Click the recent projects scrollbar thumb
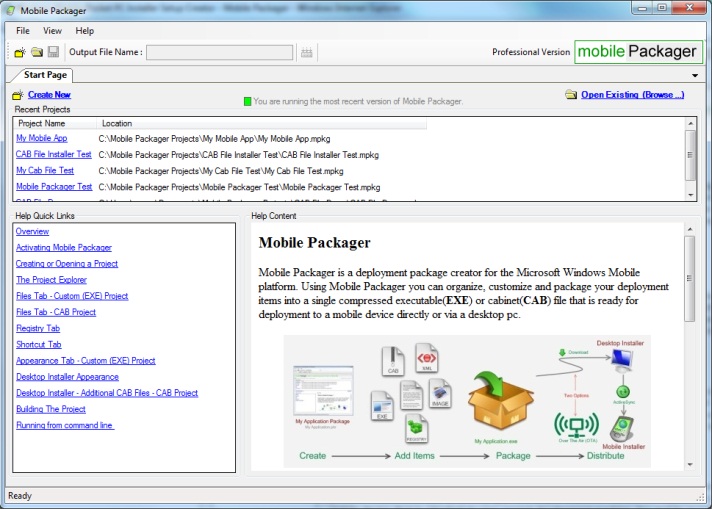Screen dimensions: 712x509 click(x=690, y=155)
